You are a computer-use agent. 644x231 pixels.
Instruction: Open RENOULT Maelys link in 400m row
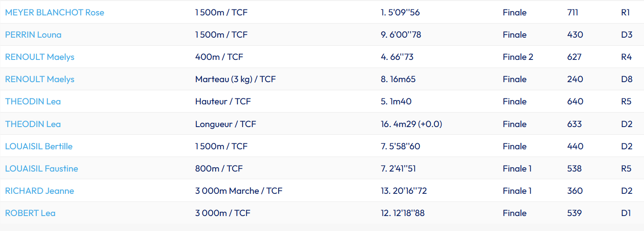pos(39,57)
